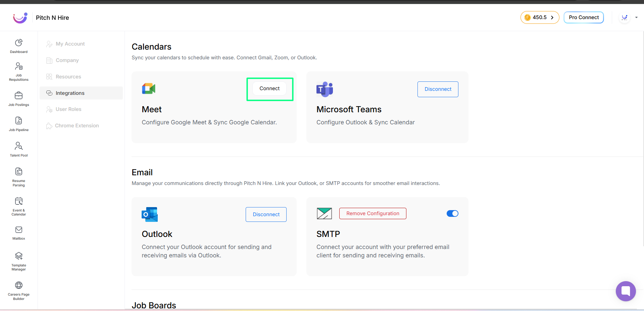Click the Chrome Extension puzzle icon
Viewport: 644px width, 311px height.
[x=49, y=126]
